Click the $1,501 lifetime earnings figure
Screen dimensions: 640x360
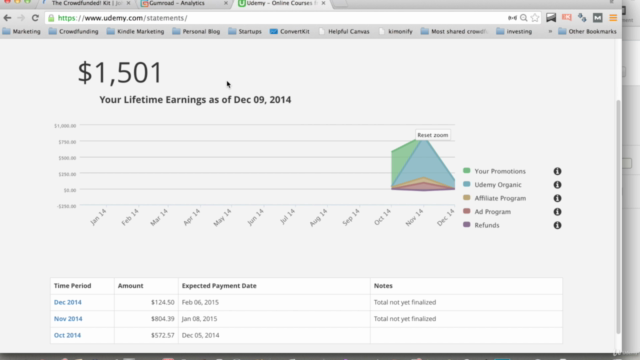coord(120,73)
